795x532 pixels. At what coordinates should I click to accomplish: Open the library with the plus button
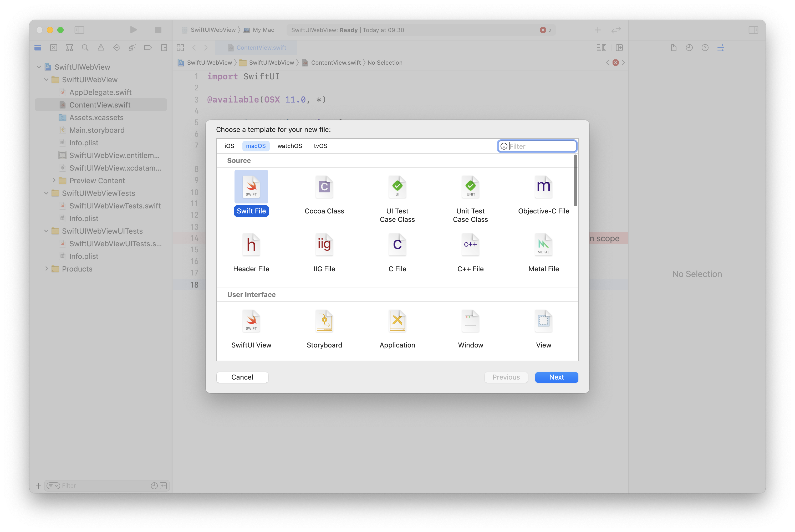pos(598,30)
